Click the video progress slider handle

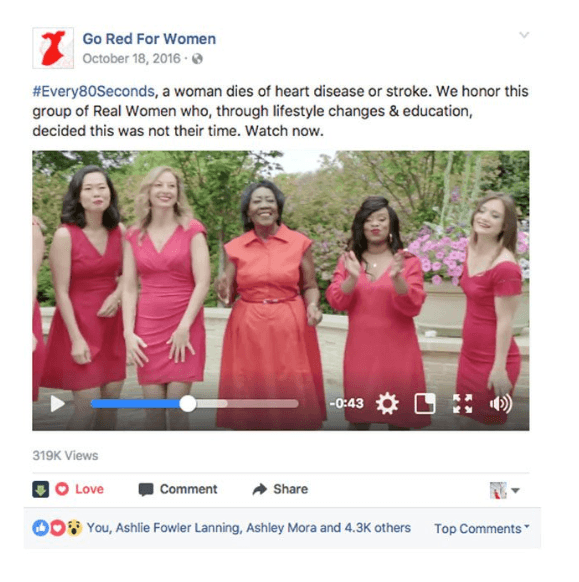188,403
